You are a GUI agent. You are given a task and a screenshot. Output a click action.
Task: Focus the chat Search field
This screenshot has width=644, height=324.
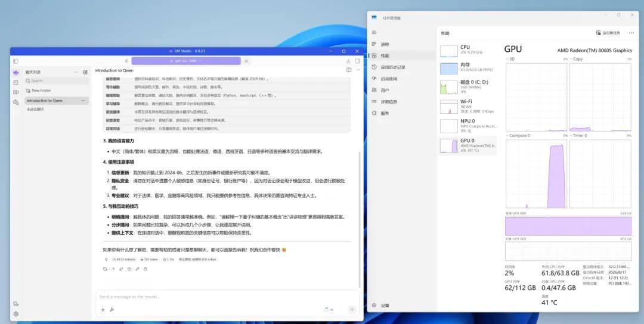[57, 81]
